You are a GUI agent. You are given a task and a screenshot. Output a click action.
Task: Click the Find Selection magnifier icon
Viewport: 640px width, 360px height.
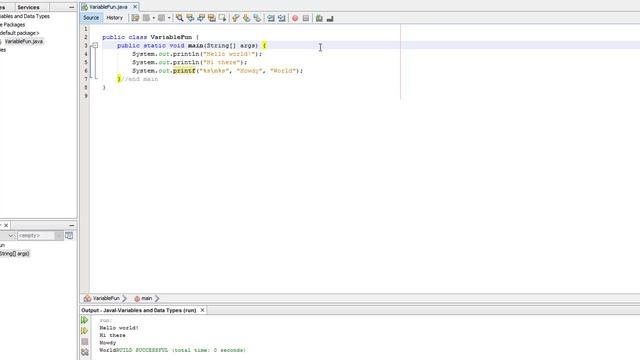[179, 18]
